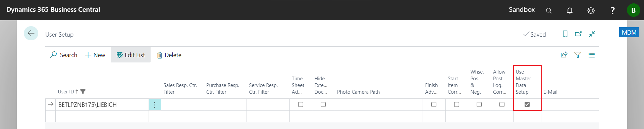The height and width of the screenshot is (129, 644).
Task: Collapse the page with the shrink icon
Action: [592, 34]
